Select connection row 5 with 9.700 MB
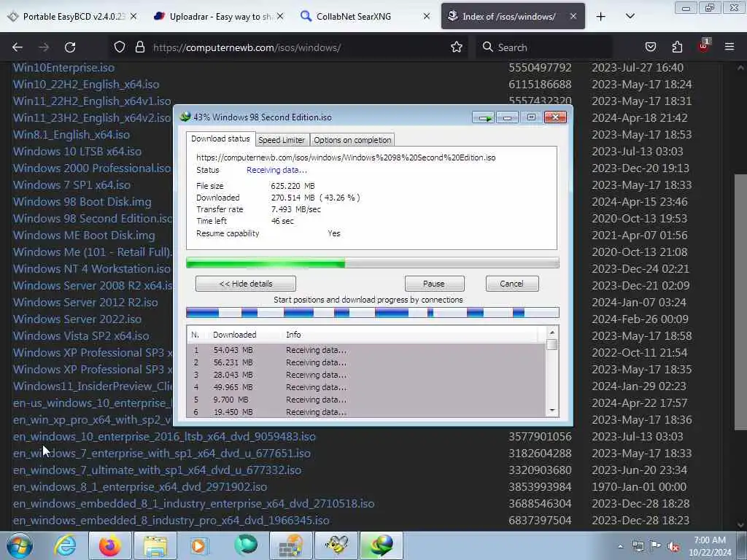Viewport: 747px width, 560px height. coord(366,400)
